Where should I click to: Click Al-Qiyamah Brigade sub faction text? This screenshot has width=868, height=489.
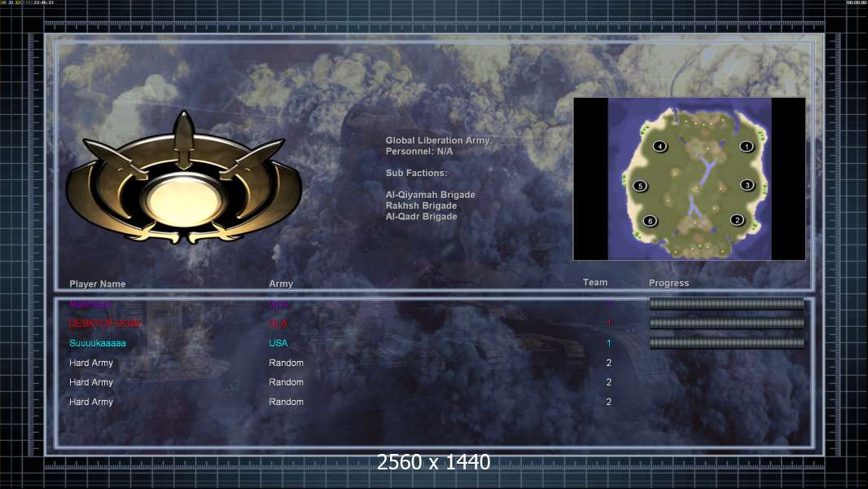(x=430, y=195)
